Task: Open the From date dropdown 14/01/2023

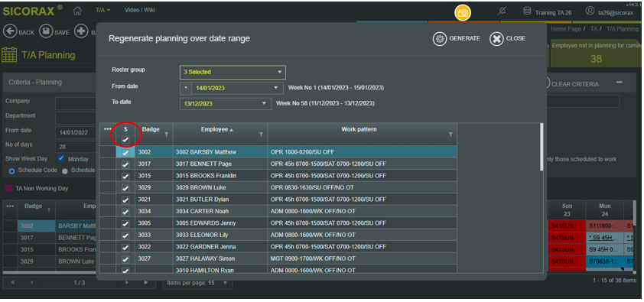Action: click(237, 88)
